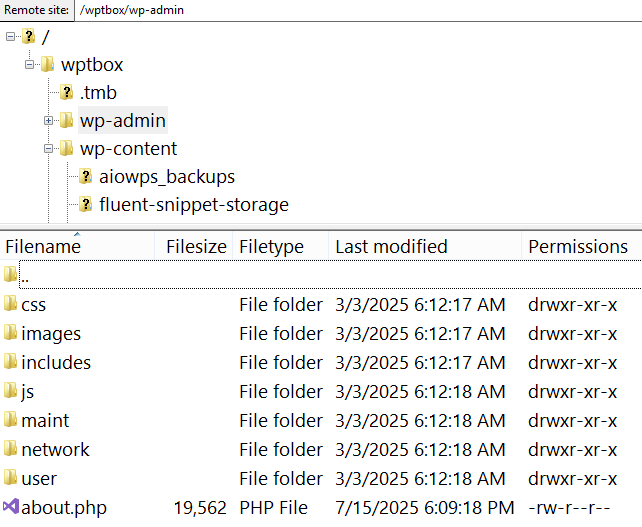Select the network folder in file list
642x527 pixels.
click(321, 450)
